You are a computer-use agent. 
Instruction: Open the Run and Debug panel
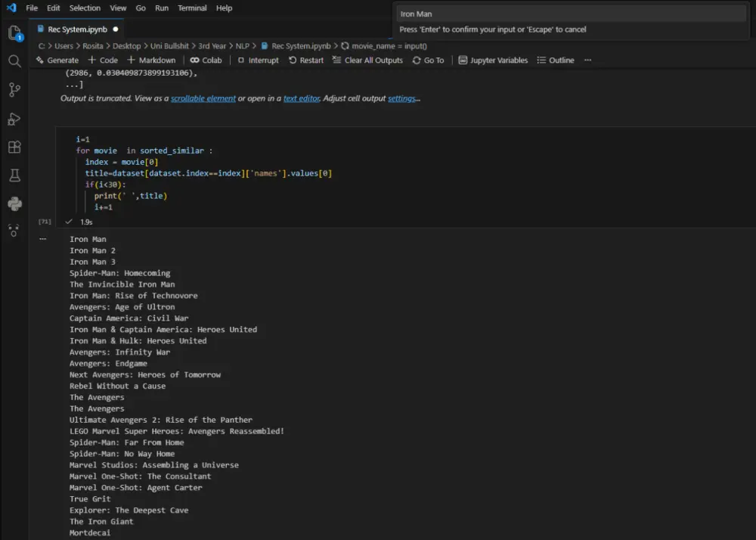[14, 119]
